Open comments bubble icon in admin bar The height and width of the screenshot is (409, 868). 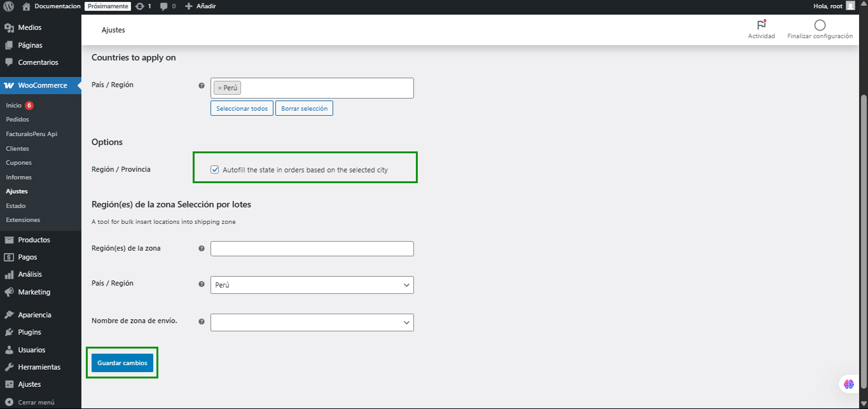[164, 6]
